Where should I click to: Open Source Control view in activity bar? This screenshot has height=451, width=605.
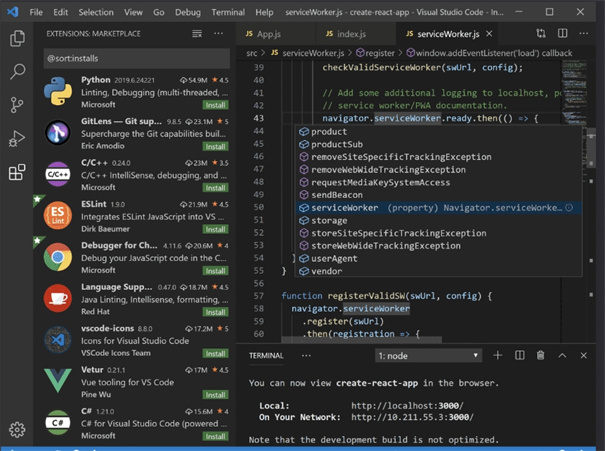(17, 105)
